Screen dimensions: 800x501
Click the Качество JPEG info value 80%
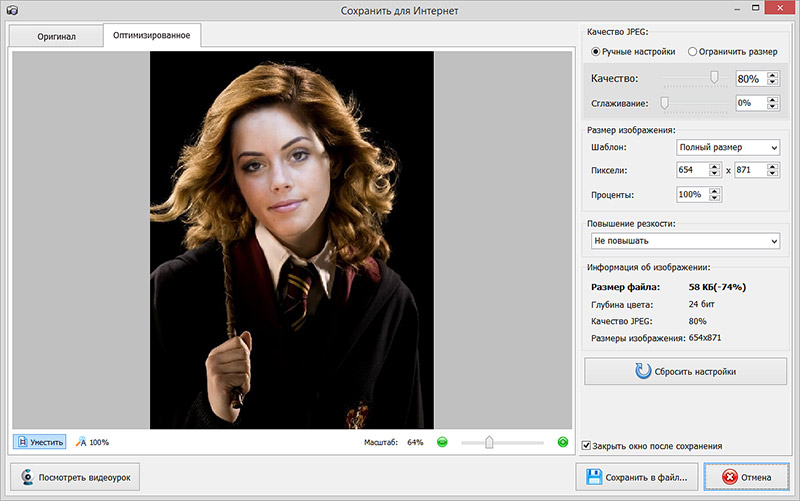click(x=697, y=321)
